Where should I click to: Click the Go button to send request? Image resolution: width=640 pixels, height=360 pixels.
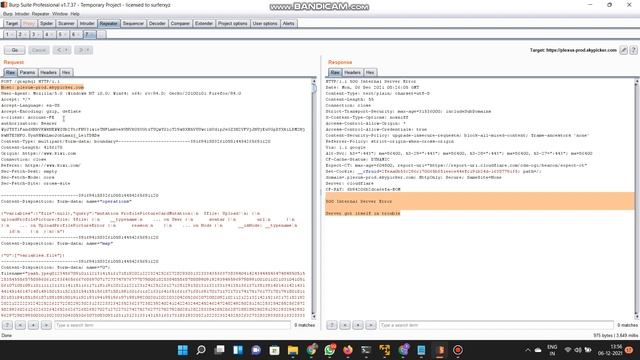(x=15, y=50)
